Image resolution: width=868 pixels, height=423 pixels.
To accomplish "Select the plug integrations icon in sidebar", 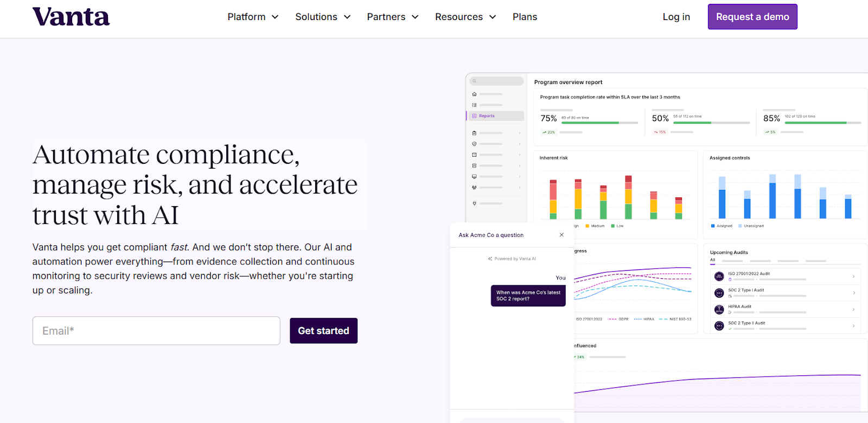I will (474, 203).
